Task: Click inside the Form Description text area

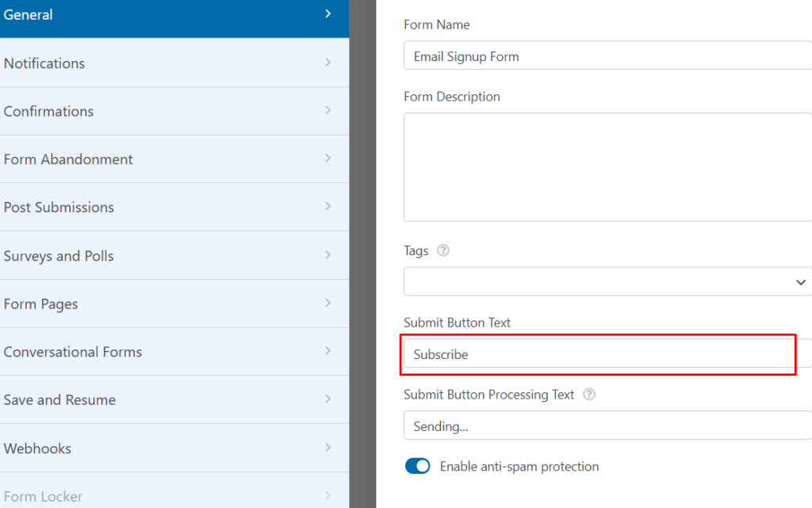Action: [x=607, y=166]
